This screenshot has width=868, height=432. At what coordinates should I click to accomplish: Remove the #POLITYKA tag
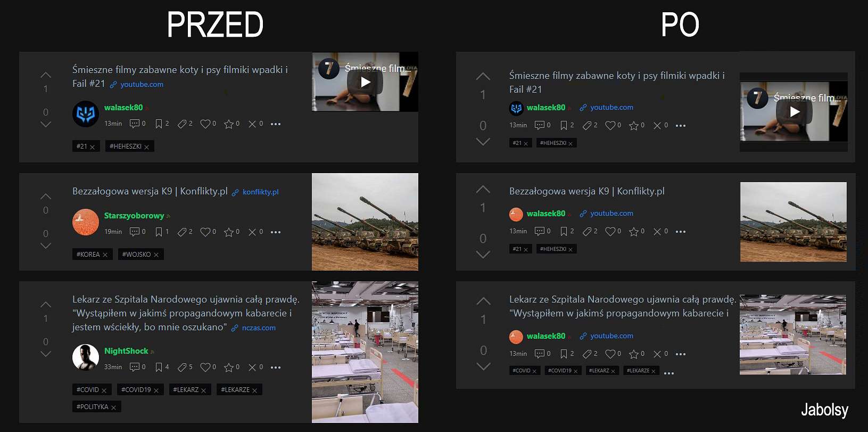[x=113, y=407]
